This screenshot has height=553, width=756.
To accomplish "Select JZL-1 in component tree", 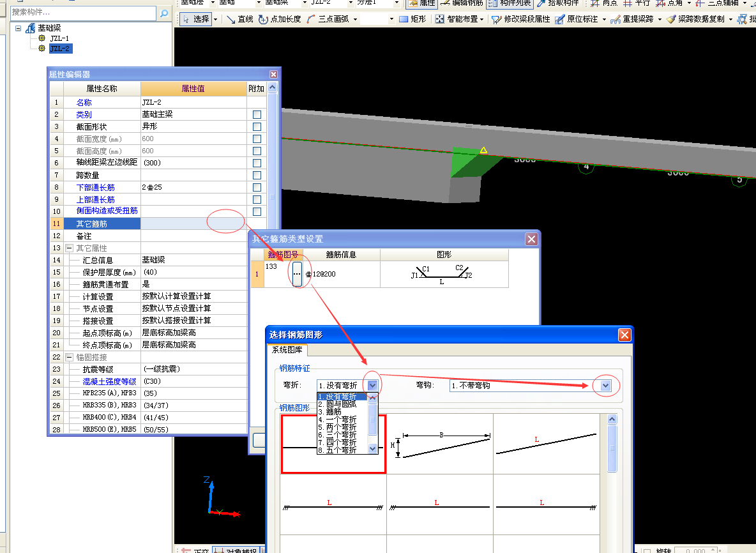I will point(59,38).
